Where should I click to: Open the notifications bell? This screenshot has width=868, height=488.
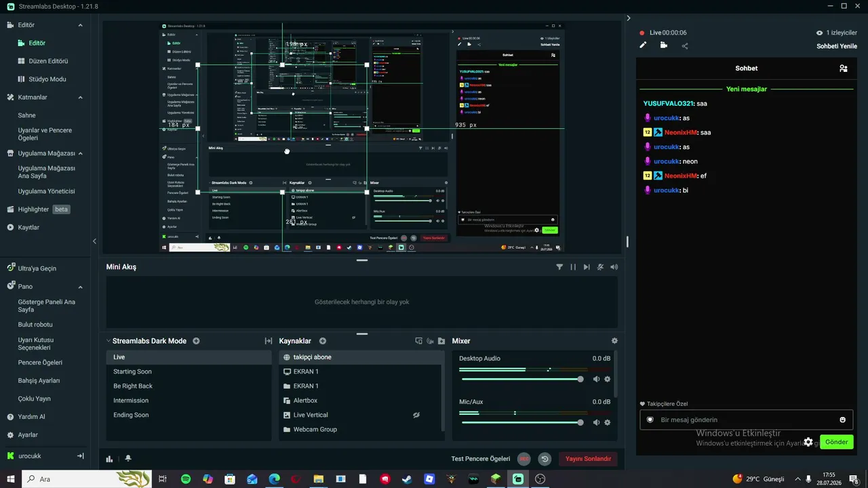tap(128, 459)
